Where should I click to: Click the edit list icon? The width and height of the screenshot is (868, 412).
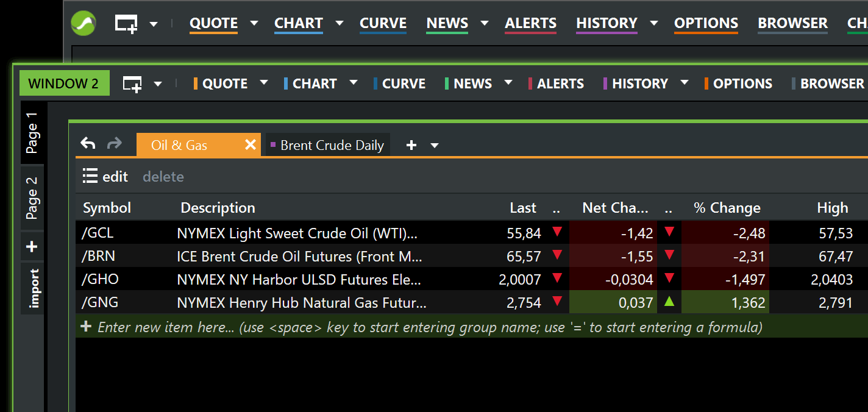(x=90, y=177)
